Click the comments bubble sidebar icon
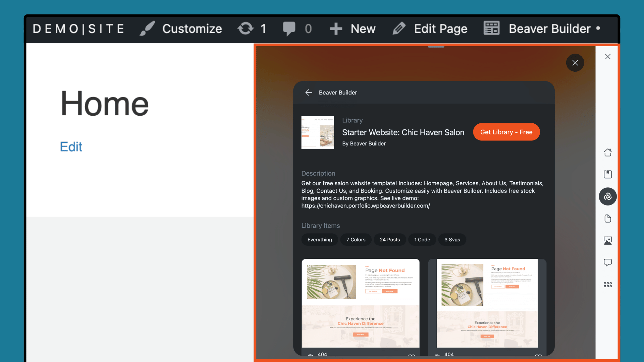 (x=608, y=262)
